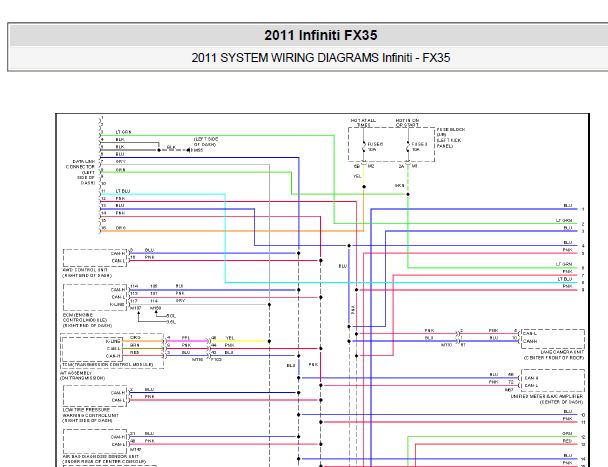Click the "2011 Infiniti FX35" page title
608x467 pixels.
click(x=321, y=35)
